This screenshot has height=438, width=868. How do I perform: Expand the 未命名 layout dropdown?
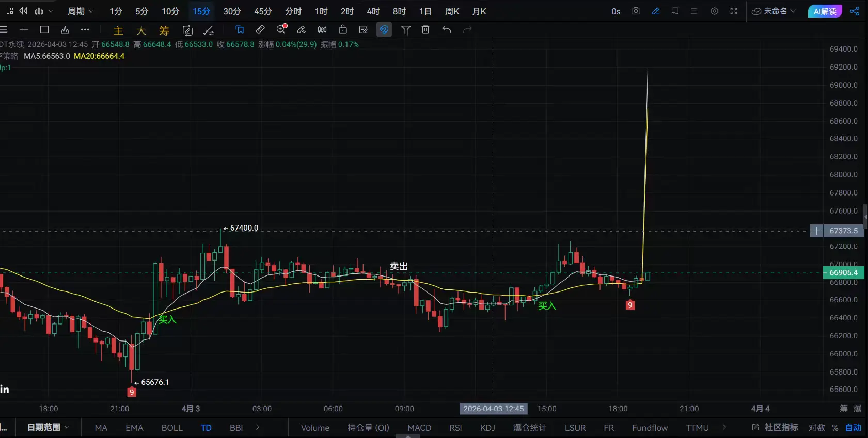[x=774, y=11]
